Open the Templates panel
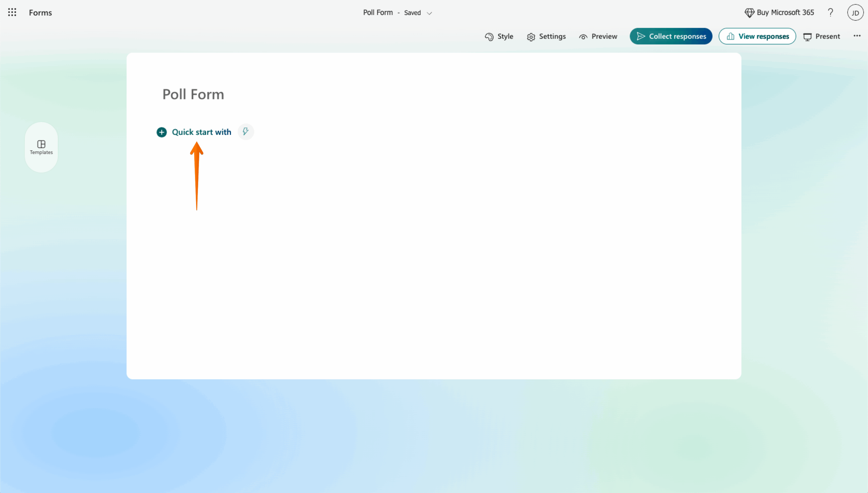The width and height of the screenshot is (868, 493). pos(41,147)
